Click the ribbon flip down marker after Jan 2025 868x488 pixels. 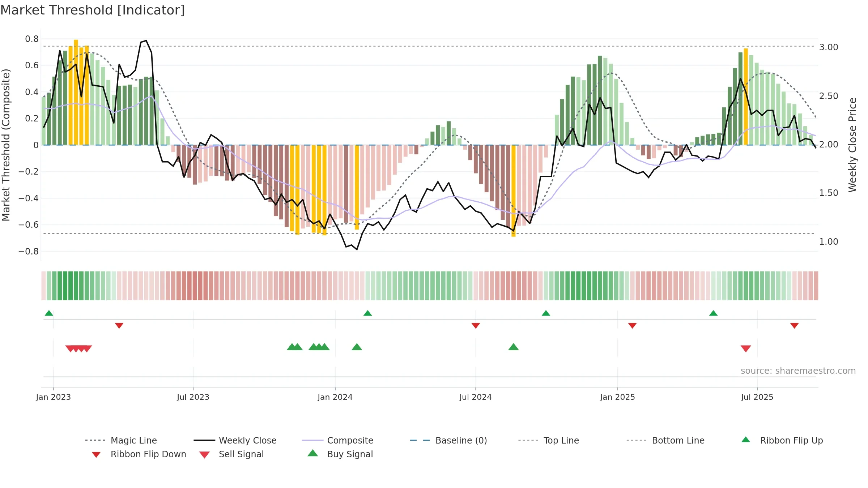pos(632,326)
